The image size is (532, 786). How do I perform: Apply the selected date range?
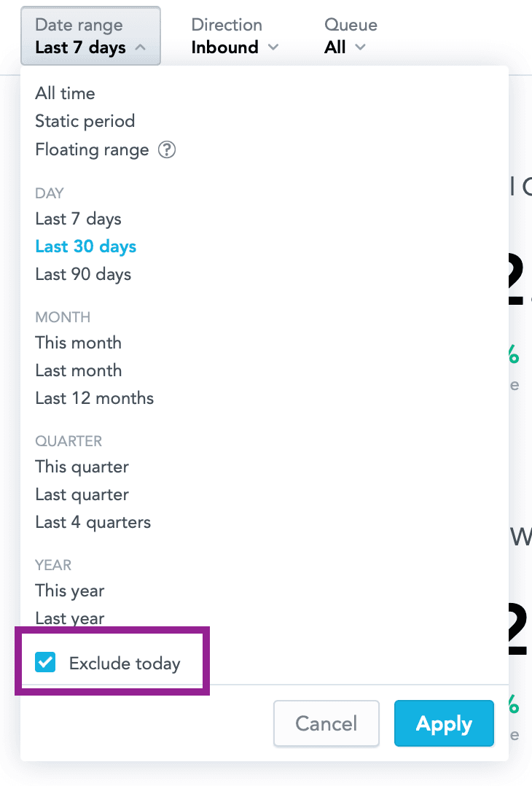coord(444,723)
